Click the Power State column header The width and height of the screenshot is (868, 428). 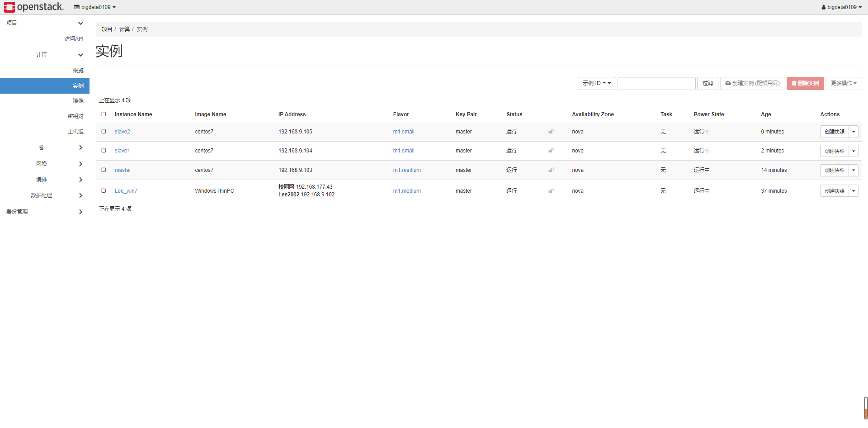click(x=709, y=114)
